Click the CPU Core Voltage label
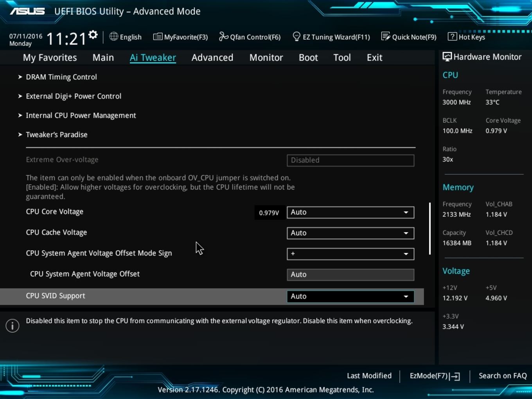532x399 pixels. 55,212
